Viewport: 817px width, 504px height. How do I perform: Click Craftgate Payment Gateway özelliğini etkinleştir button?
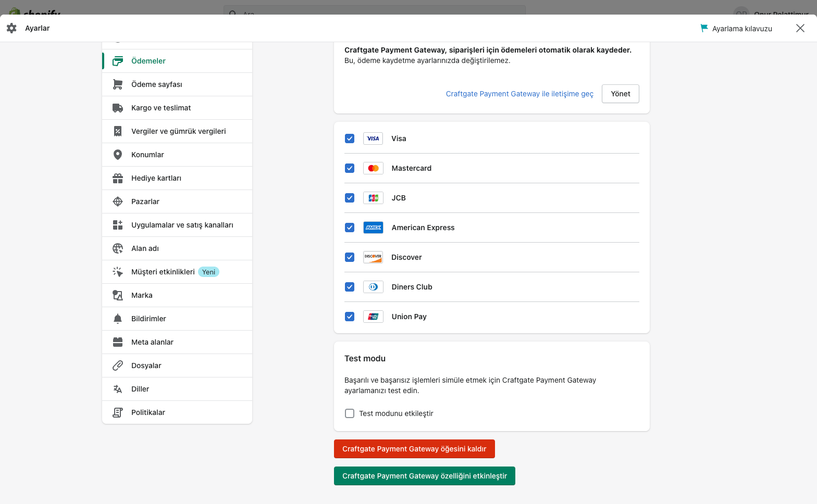(x=425, y=476)
